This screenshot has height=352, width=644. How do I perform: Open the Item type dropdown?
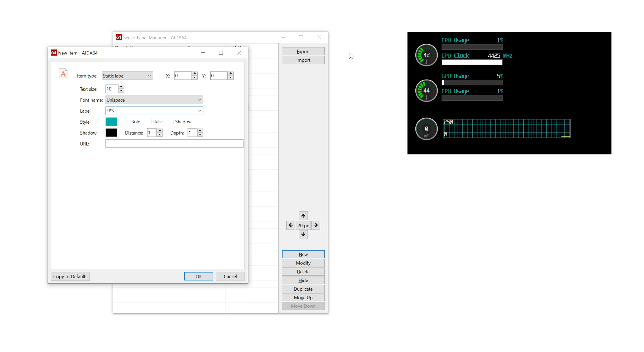[127, 76]
